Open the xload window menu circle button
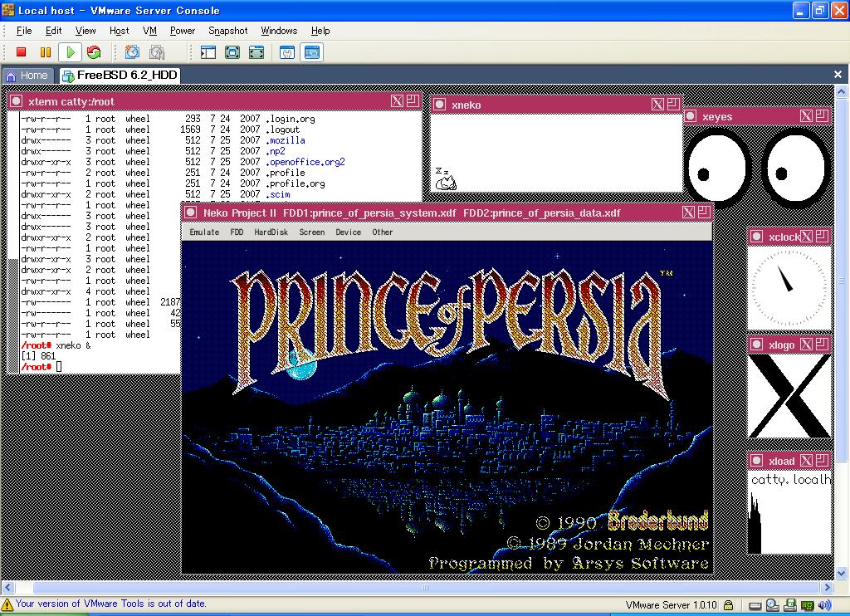The width and height of the screenshot is (850, 616). tap(757, 461)
